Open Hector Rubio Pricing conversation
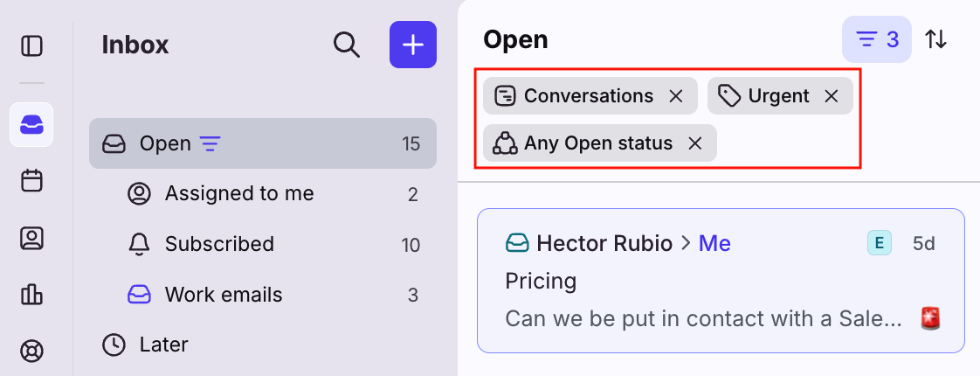Image resolution: width=980 pixels, height=376 pixels. pyautogui.click(x=721, y=280)
